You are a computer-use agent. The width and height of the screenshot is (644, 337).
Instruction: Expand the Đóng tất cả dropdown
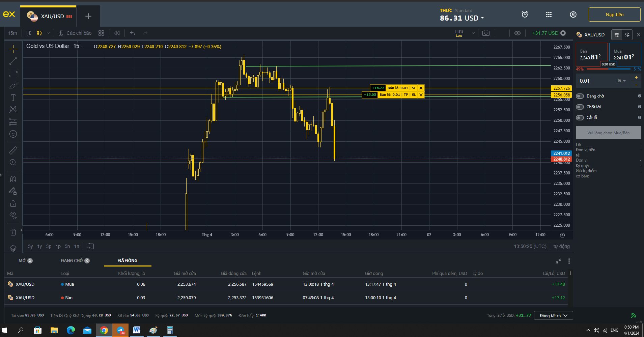(553, 316)
